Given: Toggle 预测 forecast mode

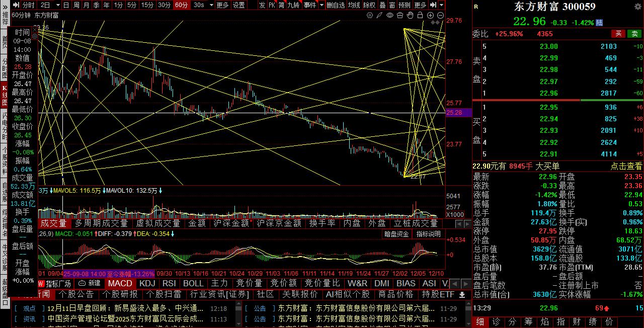Looking at the screenshot, I should [x=405, y=5].
